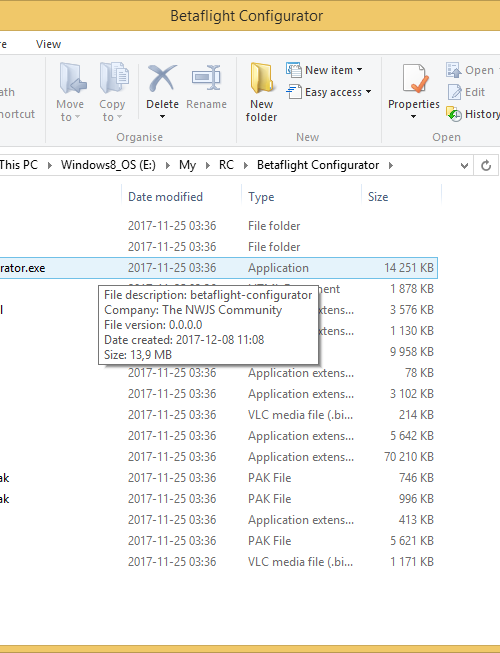Open the New item dropdown arrow

tap(359, 70)
